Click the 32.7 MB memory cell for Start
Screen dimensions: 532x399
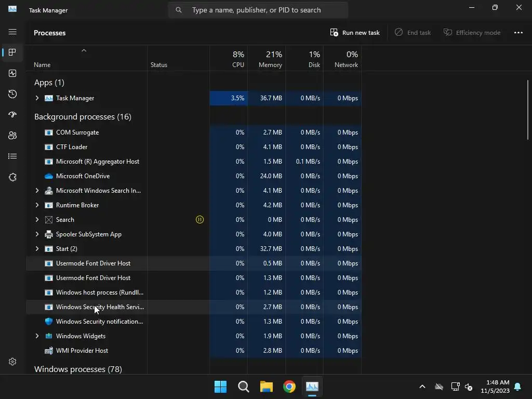[x=267, y=249]
